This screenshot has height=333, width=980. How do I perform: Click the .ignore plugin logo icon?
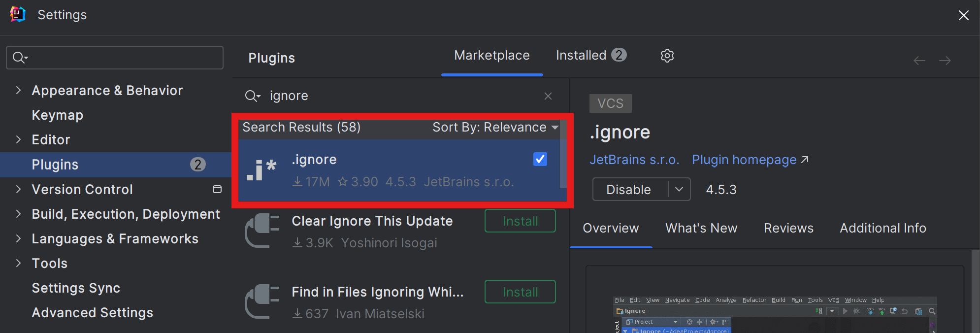(261, 170)
